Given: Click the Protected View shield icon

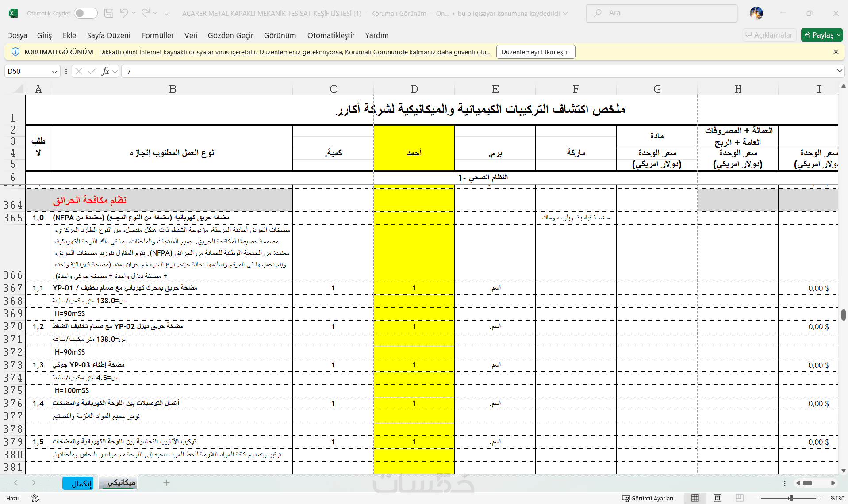Looking at the screenshot, I should (x=15, y=52).
